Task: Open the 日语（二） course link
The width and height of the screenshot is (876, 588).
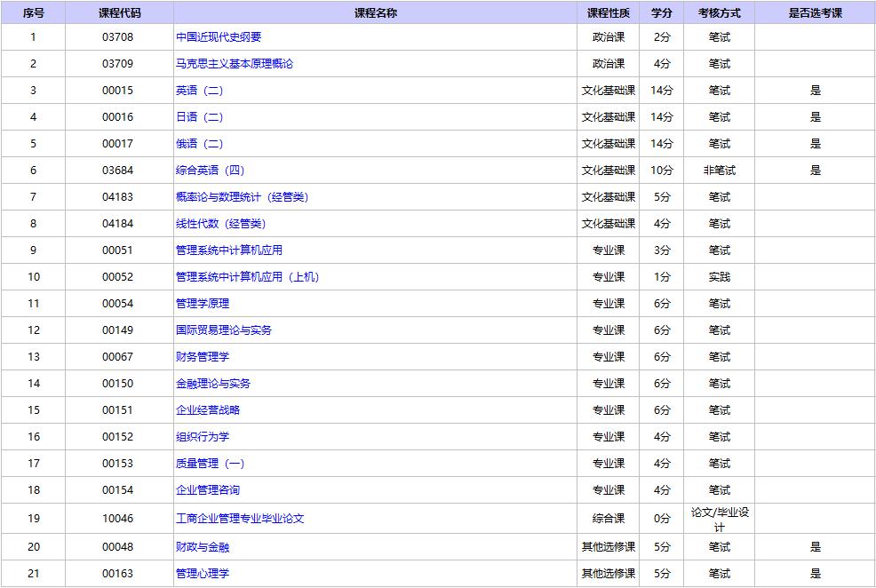Action: coord(199,116)
